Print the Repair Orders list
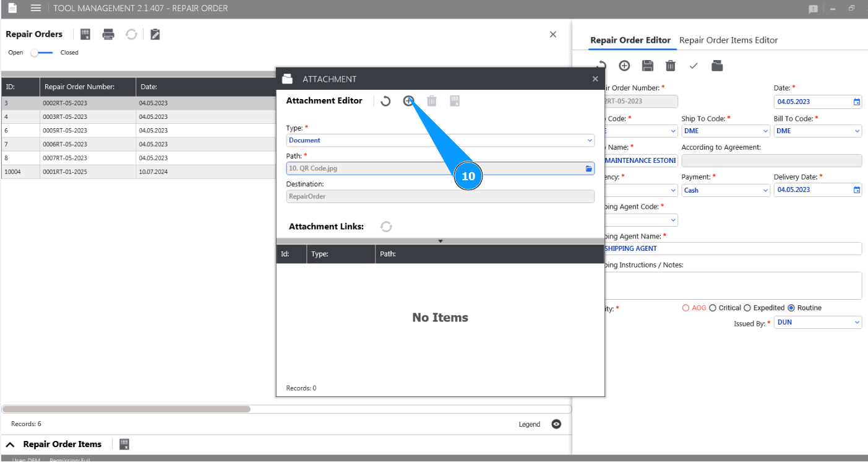The height and width of the screenshot is (462, 868). pos(108,34)
